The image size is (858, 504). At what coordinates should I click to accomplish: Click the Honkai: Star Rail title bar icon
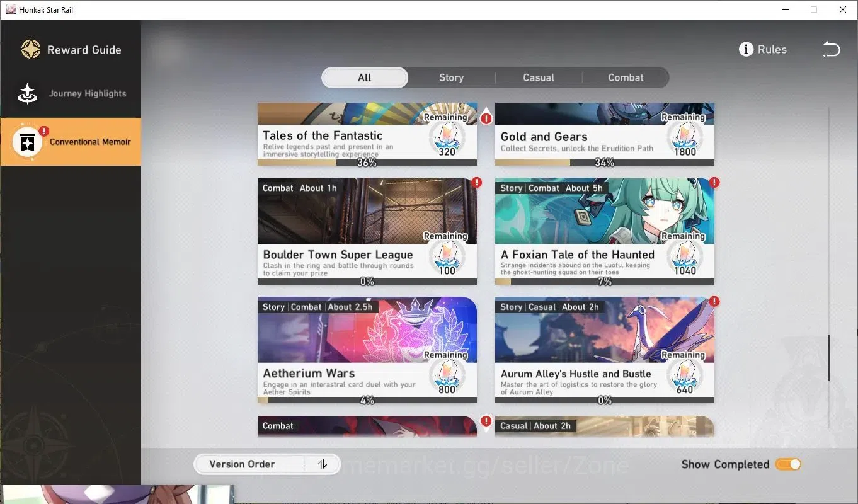click(10, 9)
